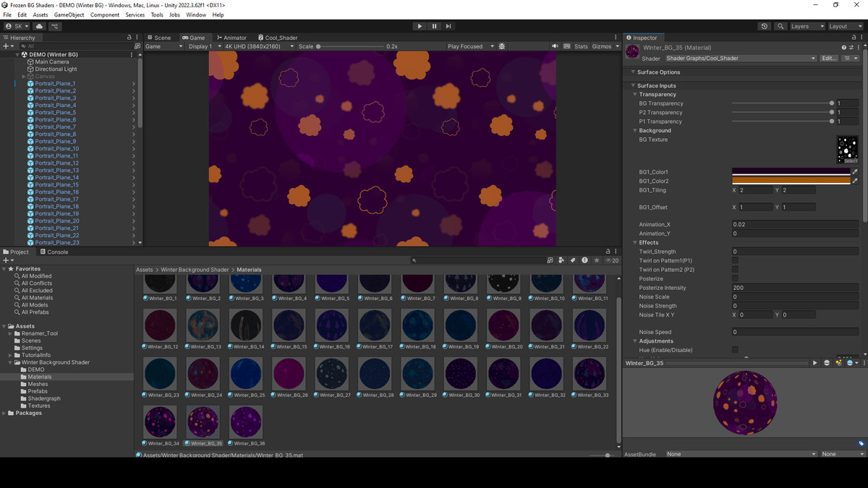Viewport: 868px width, 488px height.
Task: Collapse the Transparency section
Action: click(635, 94)
